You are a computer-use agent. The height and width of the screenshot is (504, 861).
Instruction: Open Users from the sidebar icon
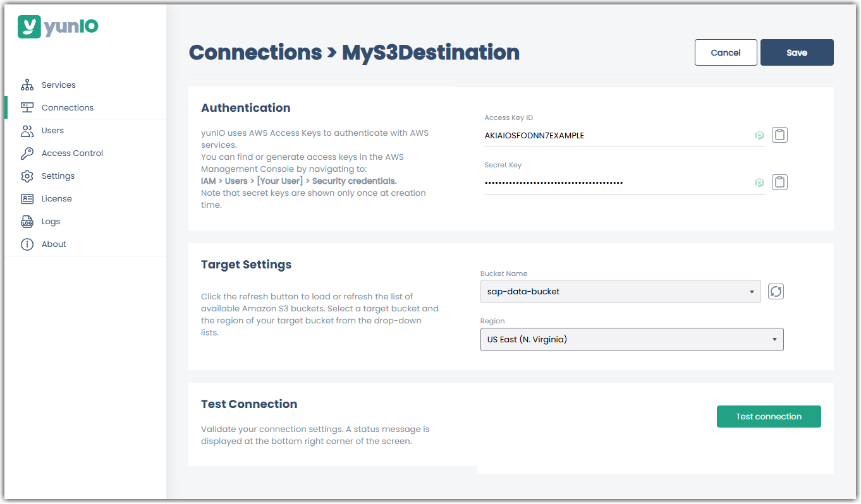point(28,130)
